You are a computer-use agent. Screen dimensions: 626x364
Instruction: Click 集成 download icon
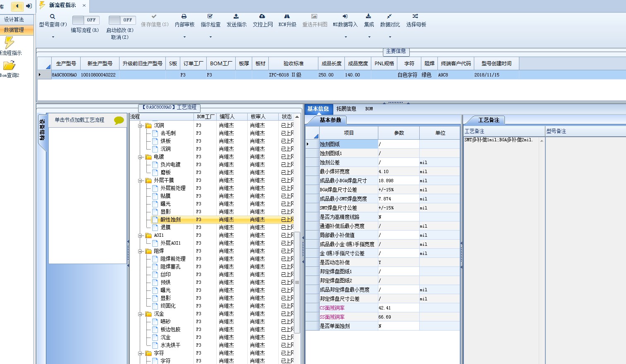368,17
